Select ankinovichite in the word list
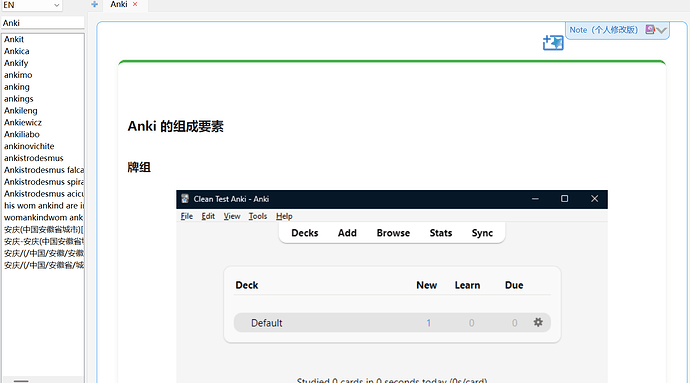 [x=29, y=146]
